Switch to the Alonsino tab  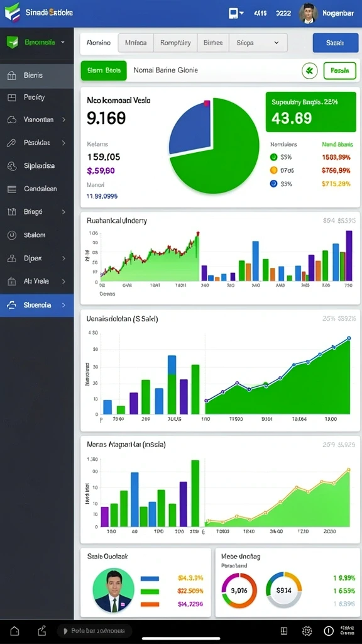click(99, 43)
